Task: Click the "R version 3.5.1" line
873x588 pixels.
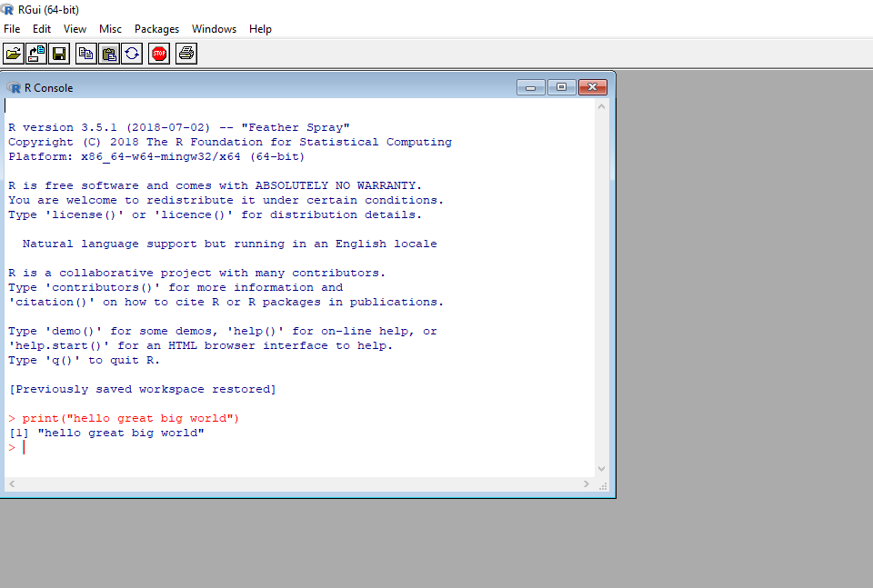Action: [x=179, y=127]
